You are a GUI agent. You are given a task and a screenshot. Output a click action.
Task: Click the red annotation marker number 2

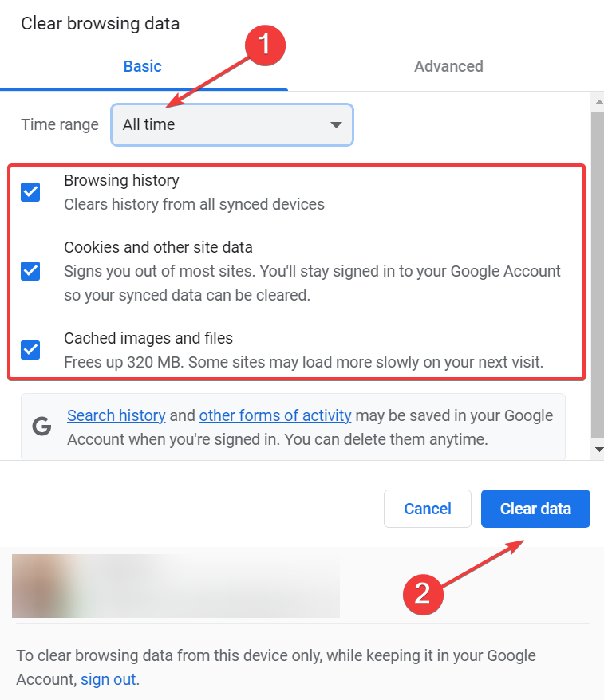(x=423, y=594)
